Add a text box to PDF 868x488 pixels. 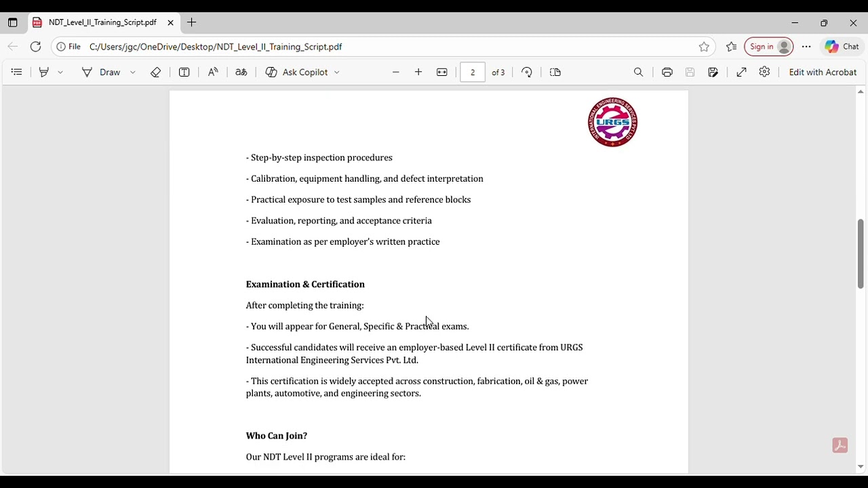(x=184, y=72)
